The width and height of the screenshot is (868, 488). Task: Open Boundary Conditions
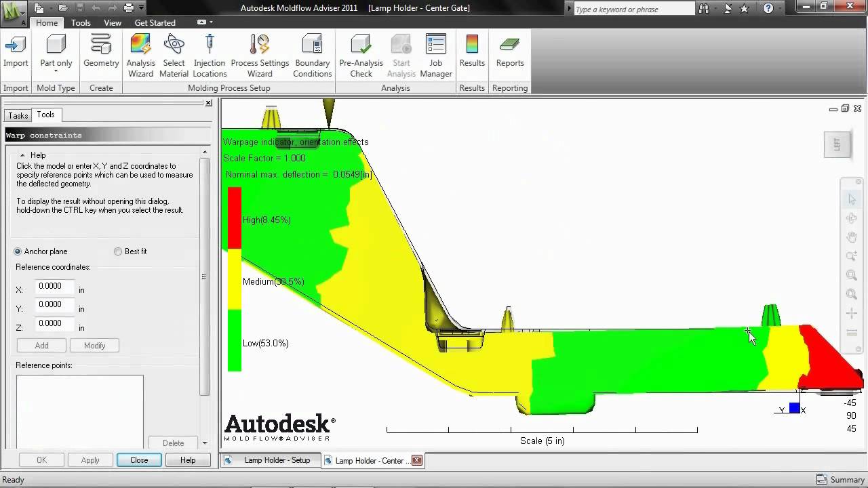(x=312, y=56)
